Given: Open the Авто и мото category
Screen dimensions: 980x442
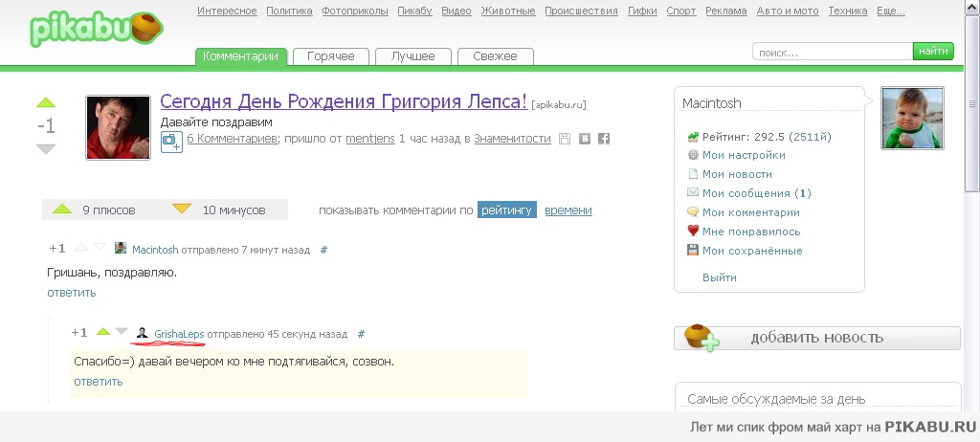Looking at the screenshot, I should click(788, 11).
